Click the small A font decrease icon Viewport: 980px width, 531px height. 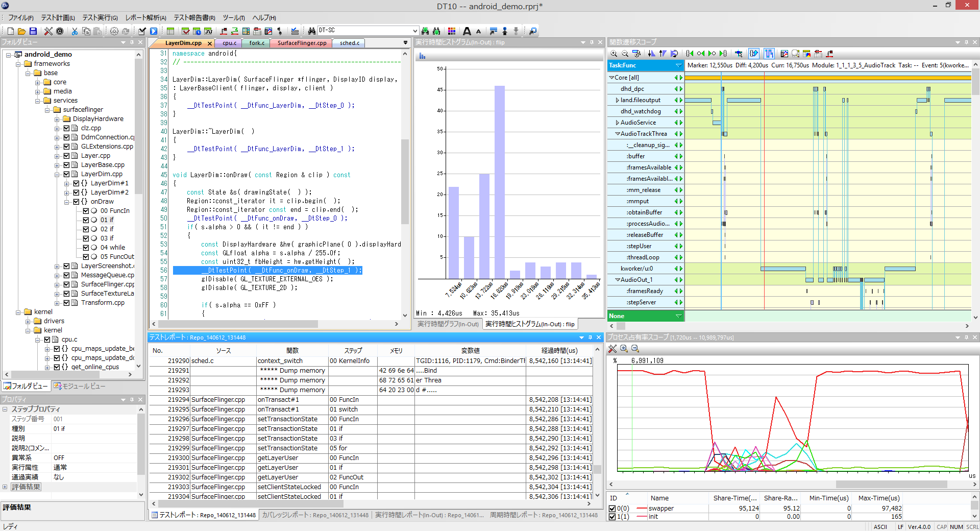pyautogui.click(x=479, y=31)
